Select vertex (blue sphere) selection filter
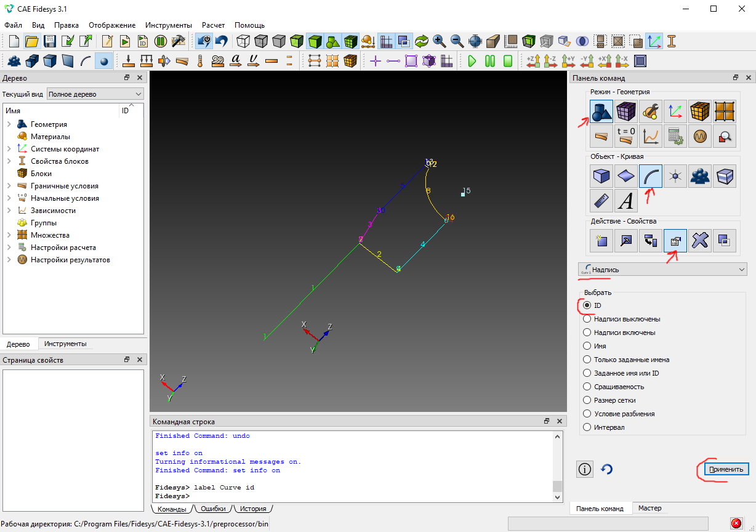This screenshot has height=532, width=756. (x=103, y=61)
